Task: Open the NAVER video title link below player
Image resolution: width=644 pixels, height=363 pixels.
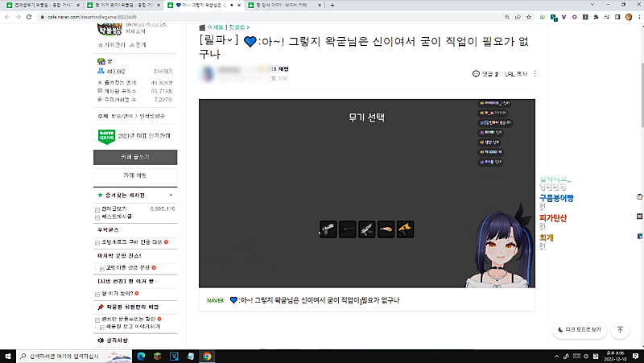Action: pyautogui.click(x=318, y=300)
